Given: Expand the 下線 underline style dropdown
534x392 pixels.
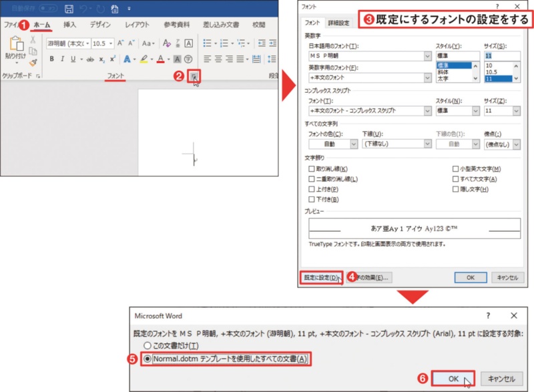Looking at the screenshot, I should click(x=425, y=144).
